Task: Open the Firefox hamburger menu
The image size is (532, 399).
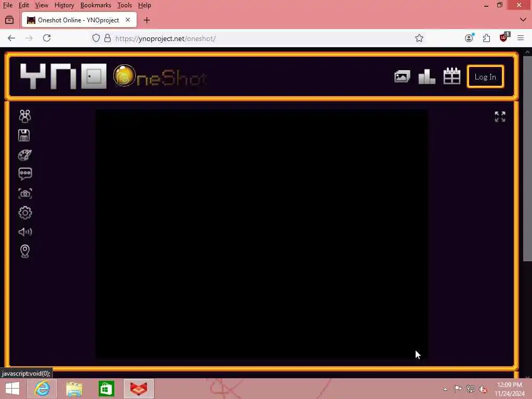Action: coord(521,38)
